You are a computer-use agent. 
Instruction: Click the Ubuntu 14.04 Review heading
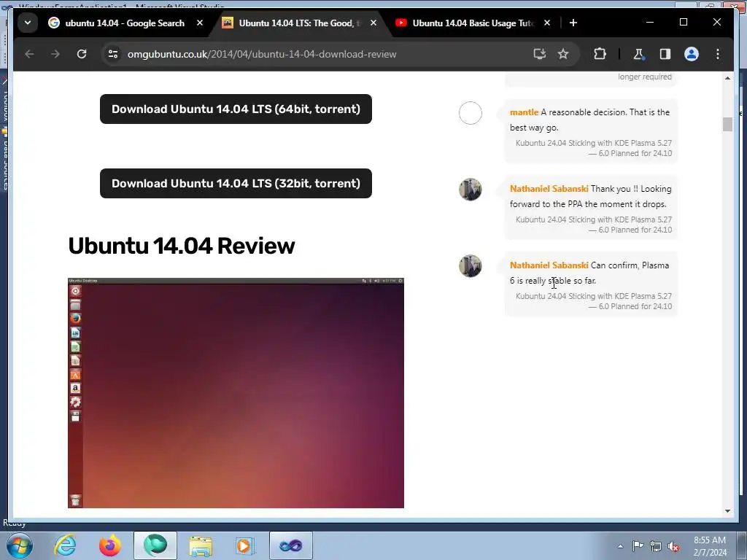point(182,246)
